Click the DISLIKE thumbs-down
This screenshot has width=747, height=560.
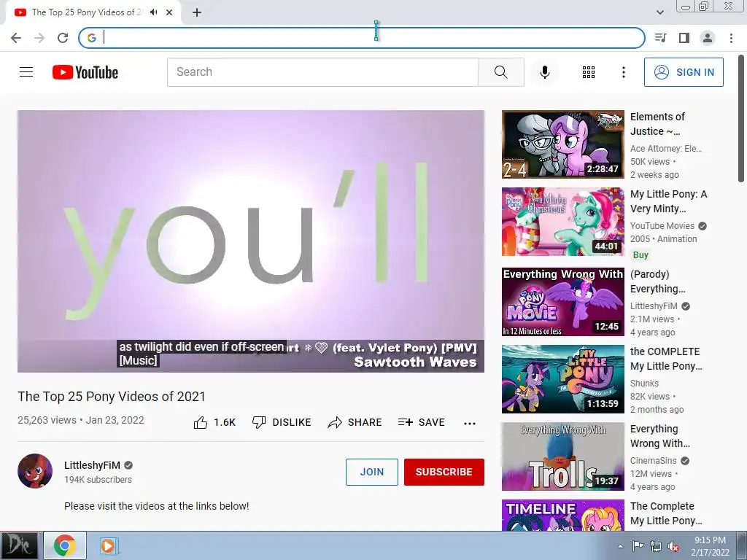[282, 422]
